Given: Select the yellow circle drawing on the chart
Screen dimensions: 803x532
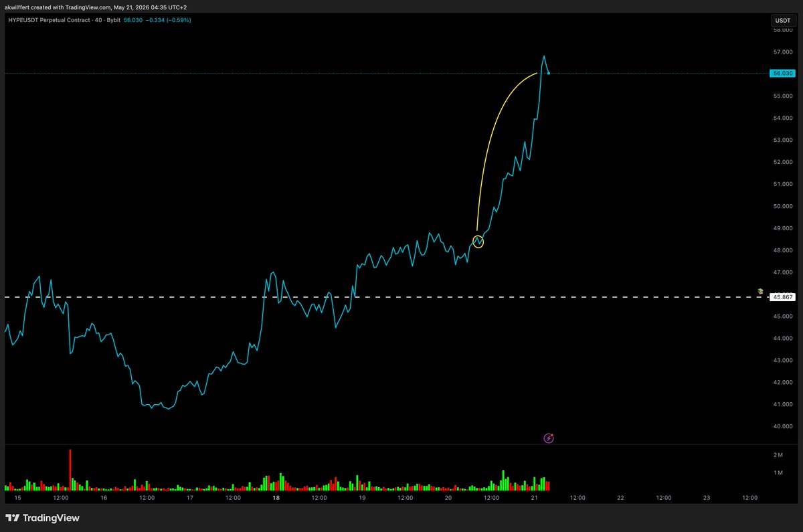Looking at the screenshot, I should point(478,242).
